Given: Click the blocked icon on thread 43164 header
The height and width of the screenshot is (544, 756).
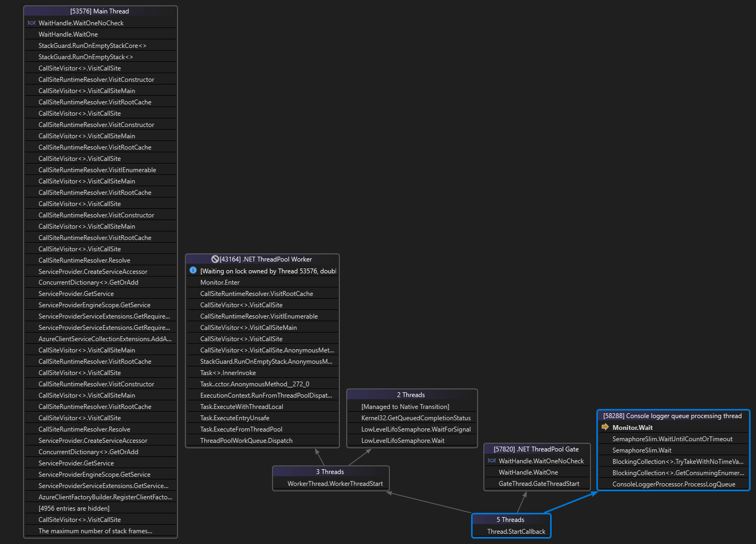Looking at the screenshot, I should point(215,259).
